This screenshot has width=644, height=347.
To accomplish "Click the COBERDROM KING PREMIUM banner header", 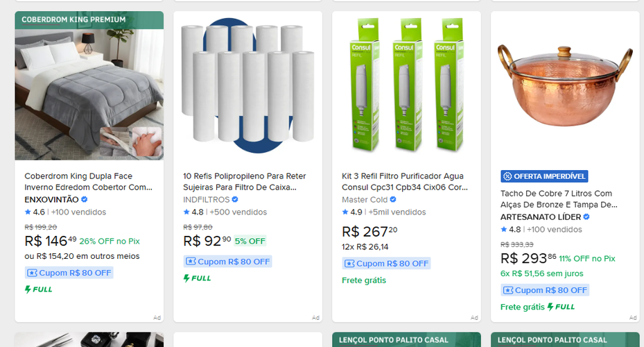I will pos(89,19).
